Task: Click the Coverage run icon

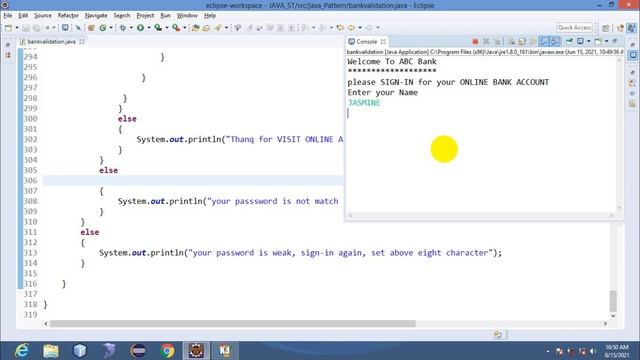Action: [158, 28]
